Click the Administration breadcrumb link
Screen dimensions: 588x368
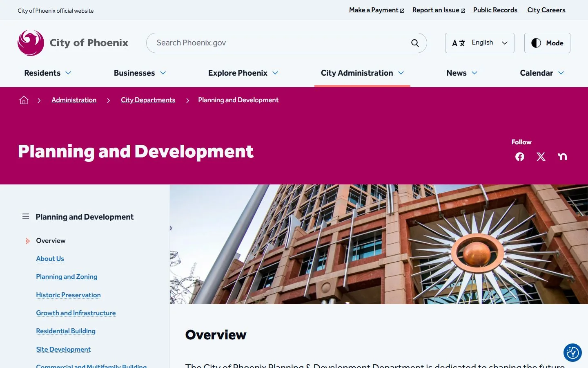pyautogui.click(x=74, y=100)
